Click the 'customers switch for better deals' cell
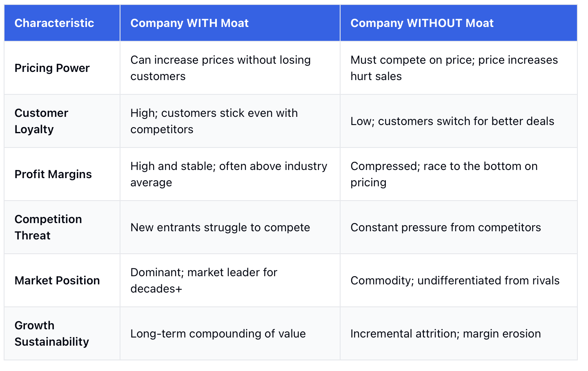Image resolution: width=588 pixels, height=371 pixels. [459, 121]
